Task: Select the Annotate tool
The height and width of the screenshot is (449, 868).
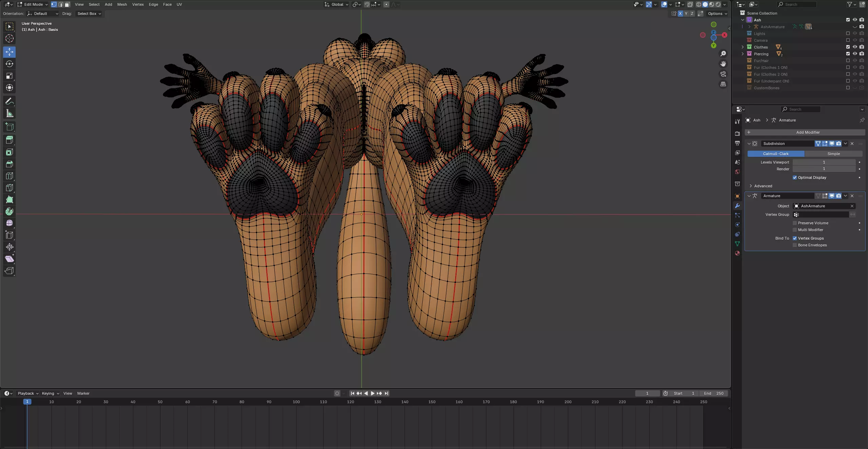Action: coord(9,101)
